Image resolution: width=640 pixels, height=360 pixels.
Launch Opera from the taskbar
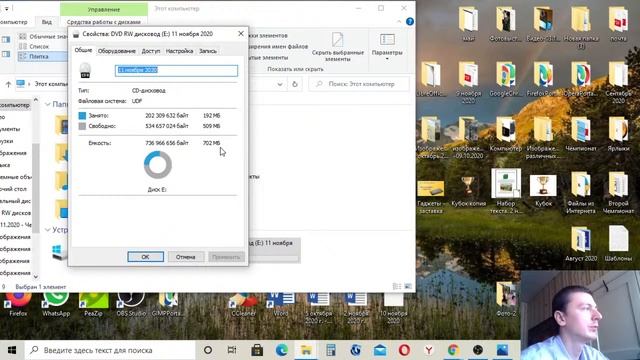point(404,350)
